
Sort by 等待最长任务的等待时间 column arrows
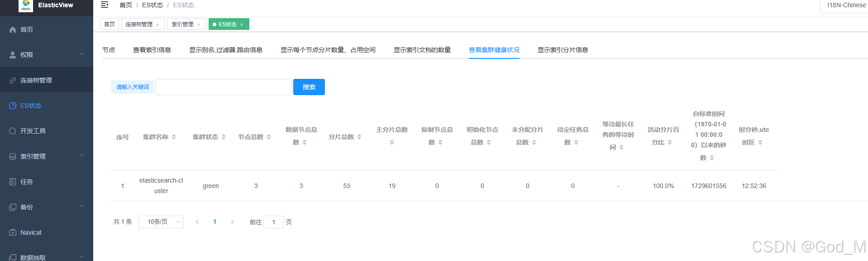coord(621,147)
